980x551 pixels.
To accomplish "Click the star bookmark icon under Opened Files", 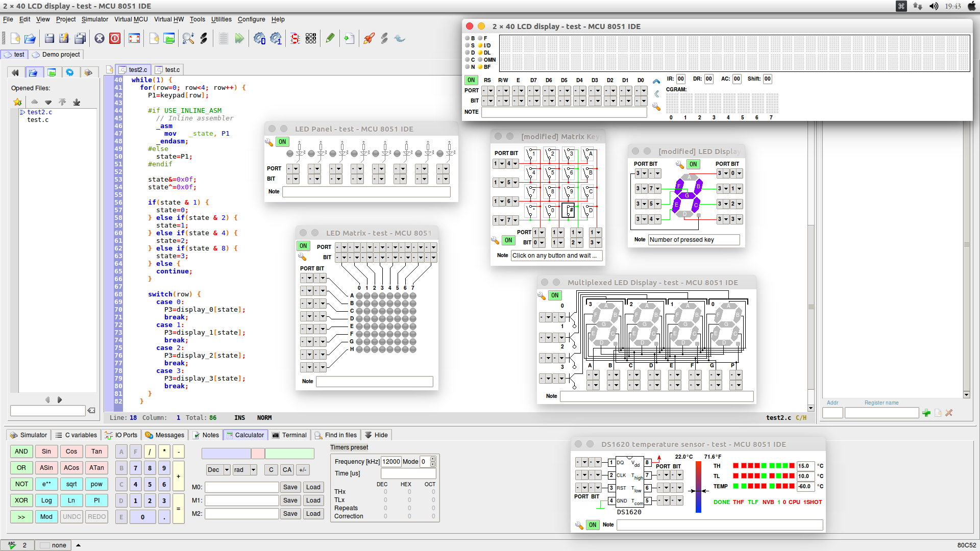I will point(17,102).
